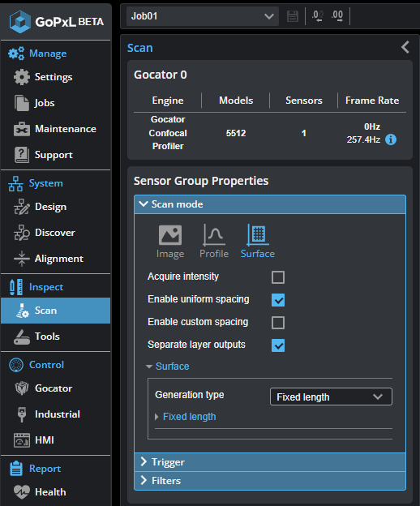
Task: Select the Image scan mode icon
Action: [170, 235]
